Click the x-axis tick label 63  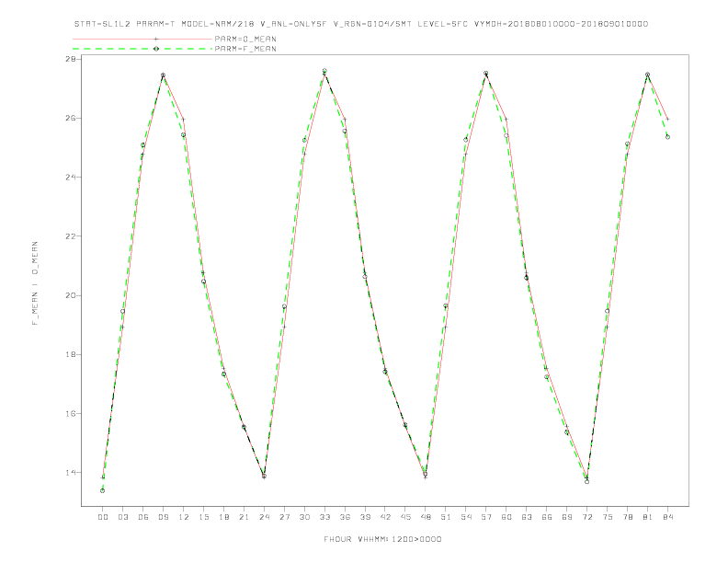tap(527, 517)
